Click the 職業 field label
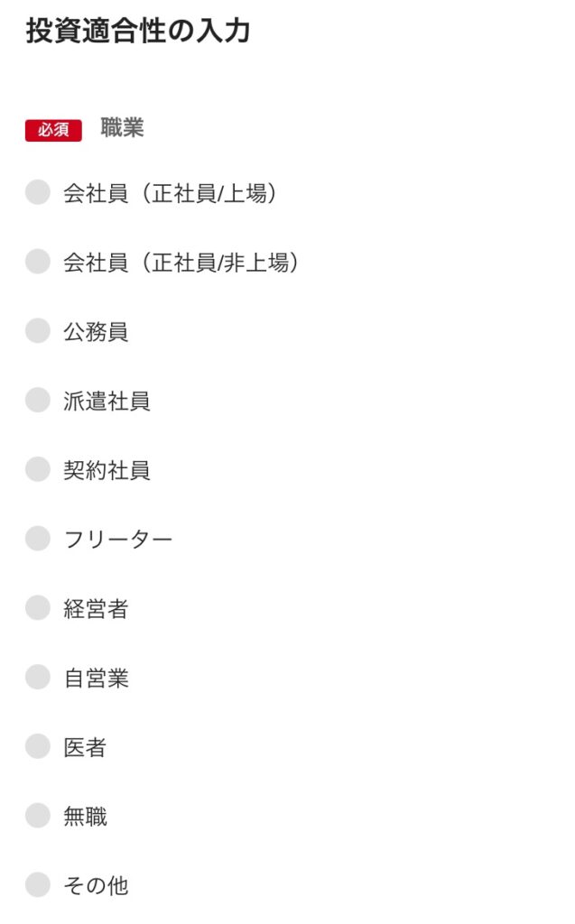Viewport: 575px width, 924px height. (x=122, y=128)
